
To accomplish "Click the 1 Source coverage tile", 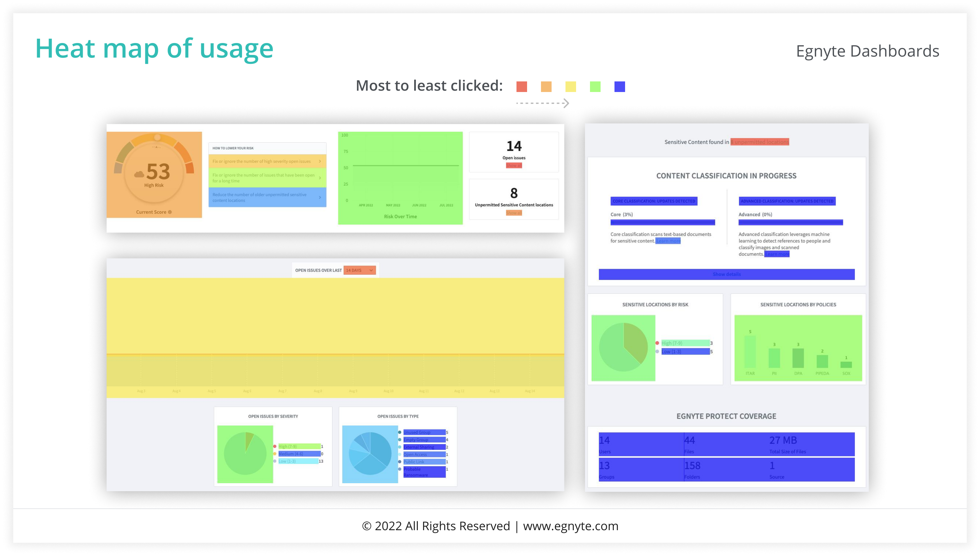I will (811, 470).
